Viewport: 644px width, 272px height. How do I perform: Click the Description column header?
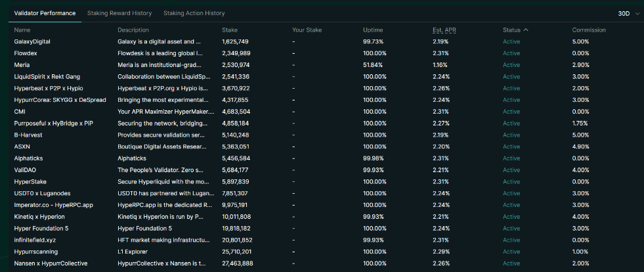[x=133, y=30]
